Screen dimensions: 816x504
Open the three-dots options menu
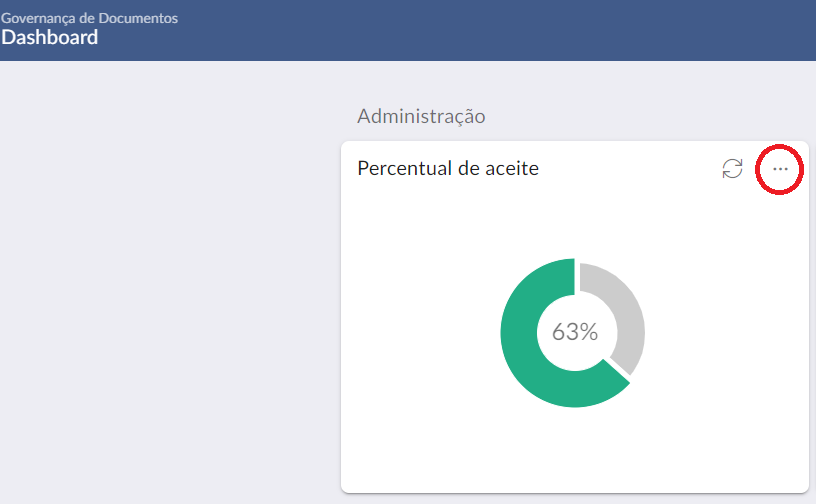pos(780,169)
